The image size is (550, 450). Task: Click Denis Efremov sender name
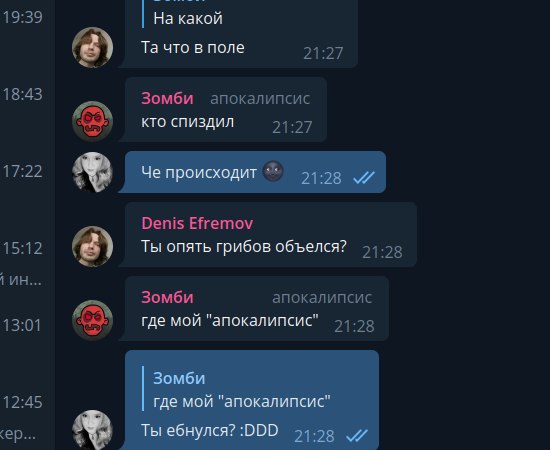coord(197,223)
